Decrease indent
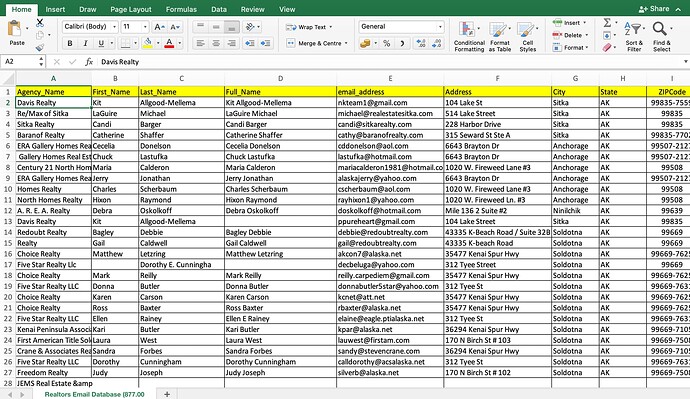Viewport: 690px width, 399px height. click(x=250, y=43)
